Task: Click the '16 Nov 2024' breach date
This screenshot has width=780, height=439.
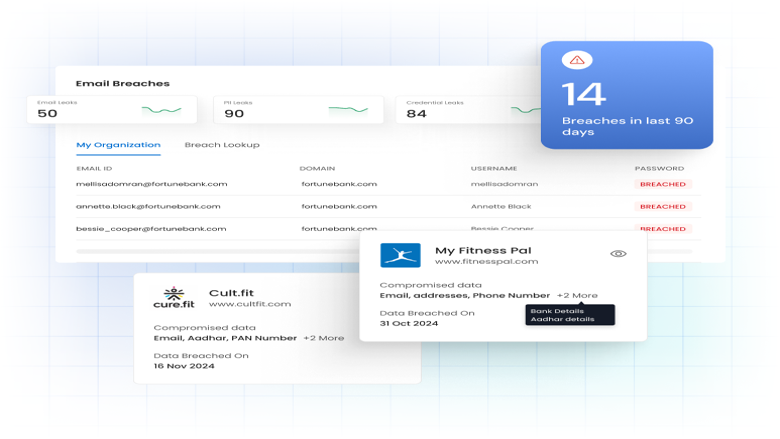Action: click(x=184, y=366)
